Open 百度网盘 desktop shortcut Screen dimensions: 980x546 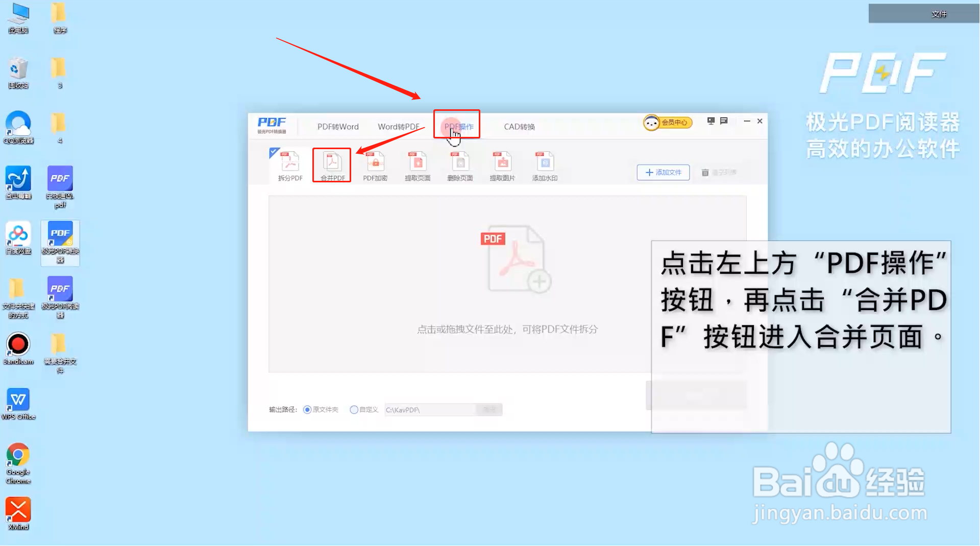point(18,238)
